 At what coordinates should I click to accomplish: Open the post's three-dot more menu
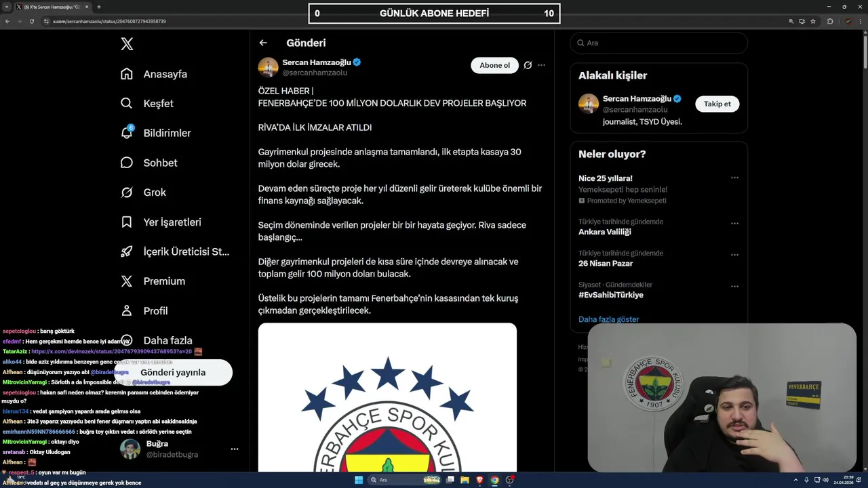(x=541, y=65)
